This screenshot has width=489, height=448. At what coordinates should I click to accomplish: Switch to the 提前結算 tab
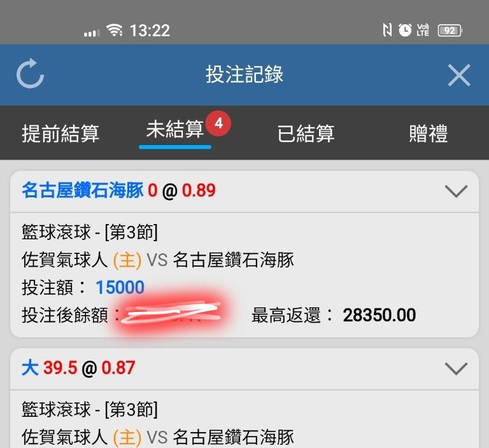60,134
